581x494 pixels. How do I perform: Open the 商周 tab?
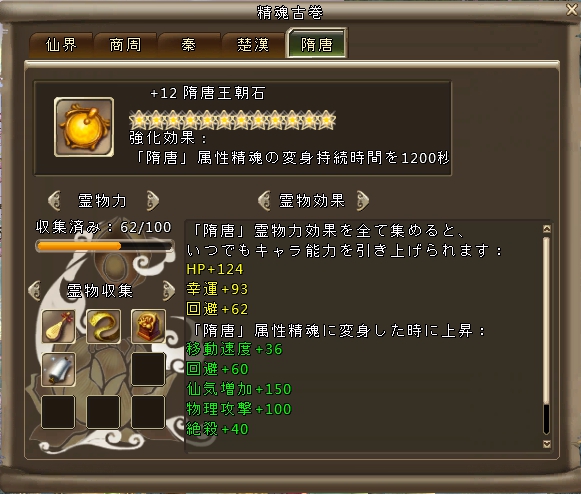pos(125,45)
